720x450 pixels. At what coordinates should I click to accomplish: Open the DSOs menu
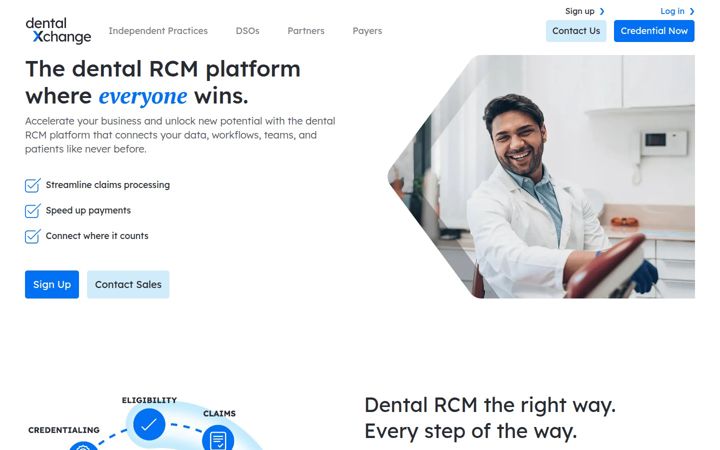[248, 31]
